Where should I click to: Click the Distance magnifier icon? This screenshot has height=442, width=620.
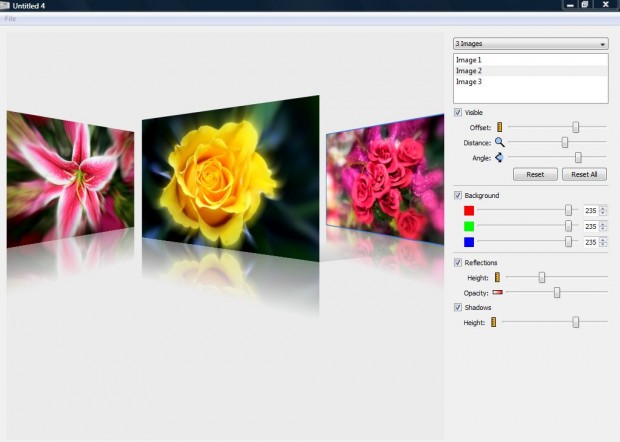click(499, 143)
